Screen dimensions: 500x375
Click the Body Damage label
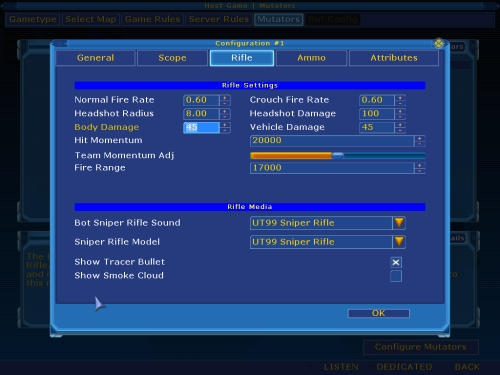(x=107, y=127)
